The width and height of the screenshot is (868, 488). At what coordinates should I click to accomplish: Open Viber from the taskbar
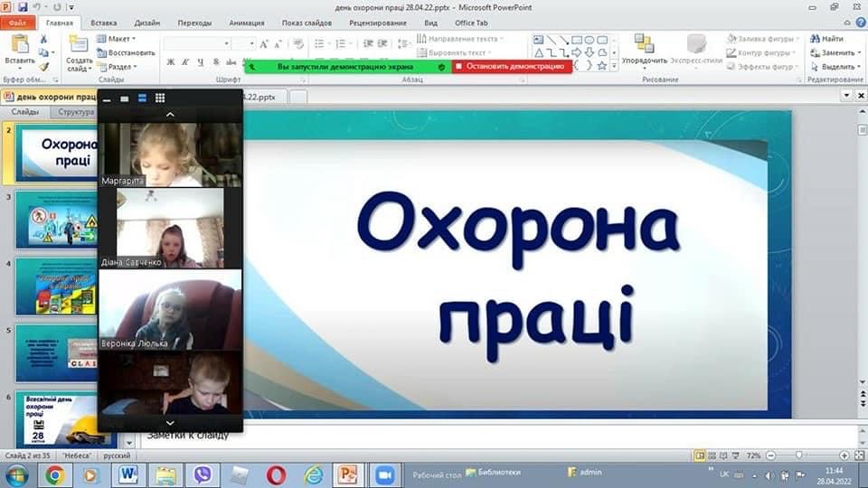(x=203, y=475)
